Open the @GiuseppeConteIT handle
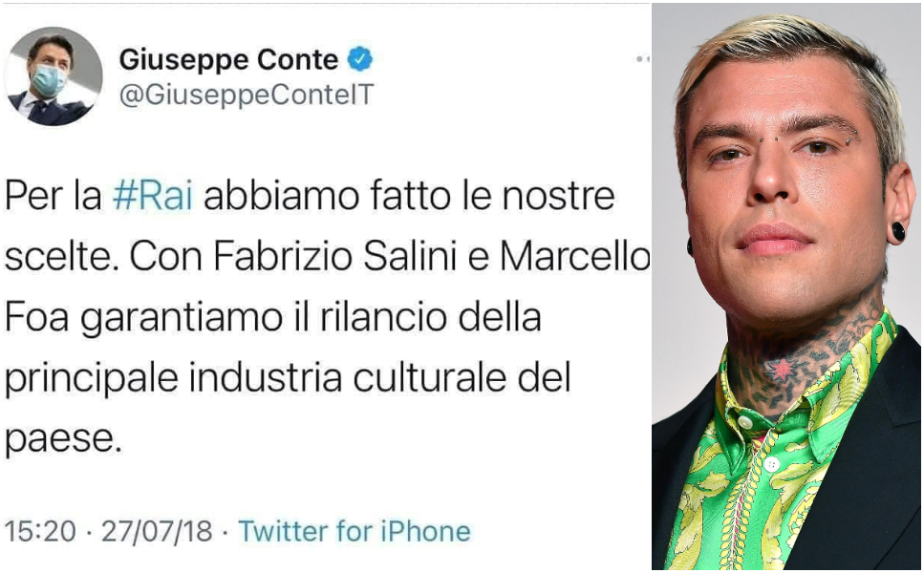Screen dimensions: 924x573 point(246,95)
